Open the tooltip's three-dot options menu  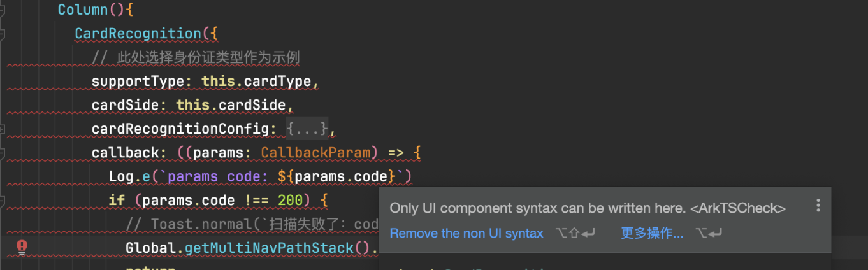(x=818, y=206)
